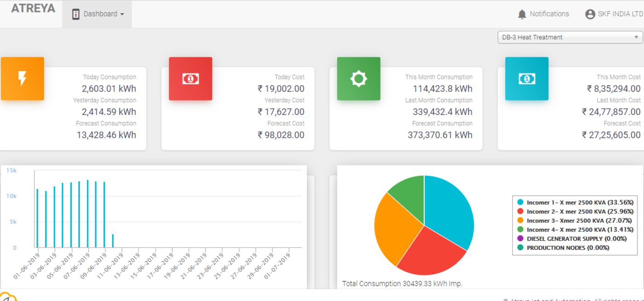Image resolution: width=644 pixels, height=301 pixels.
Task: Toggle Incomer 4 legend color swatch
Action: click(x=520, y=229)
